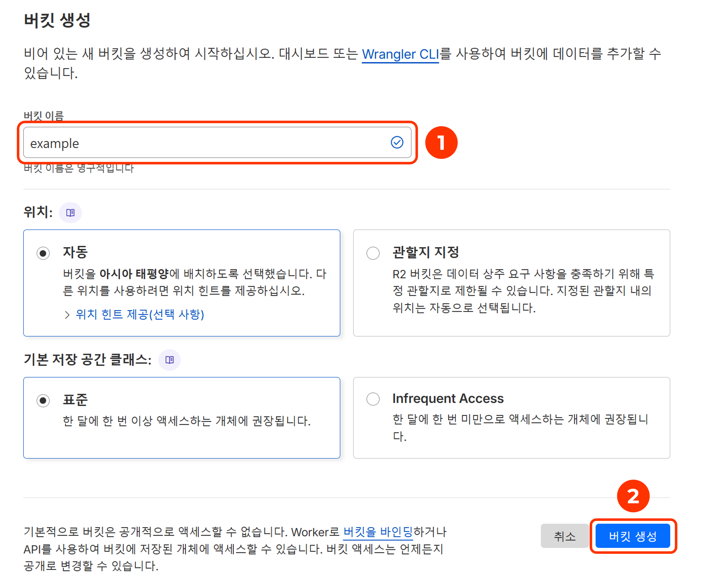Click the 관할지 지정 card title
This screenshot has width=703, height=588.
click(426, 252)
